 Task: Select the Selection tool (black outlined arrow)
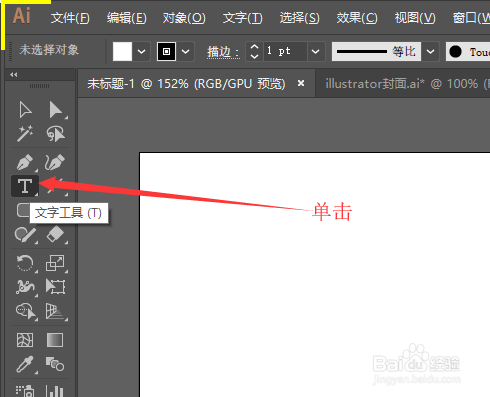(25, 110)
